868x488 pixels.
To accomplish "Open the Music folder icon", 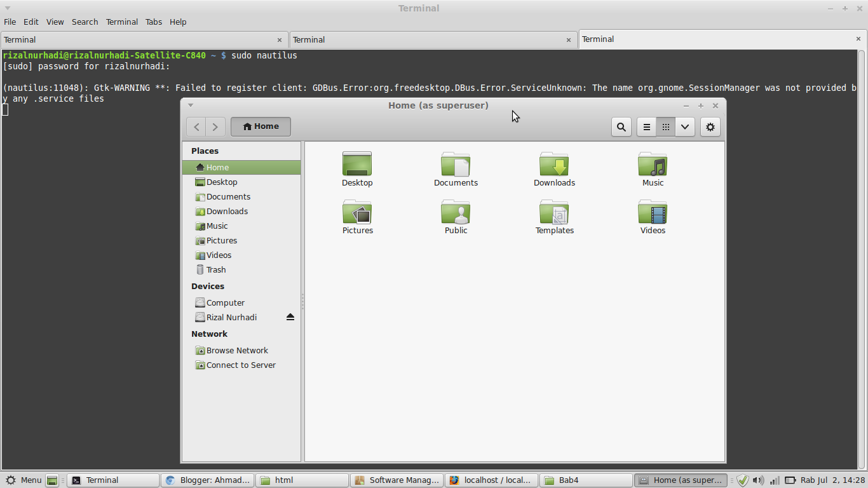I will click(x=653, y=164).
